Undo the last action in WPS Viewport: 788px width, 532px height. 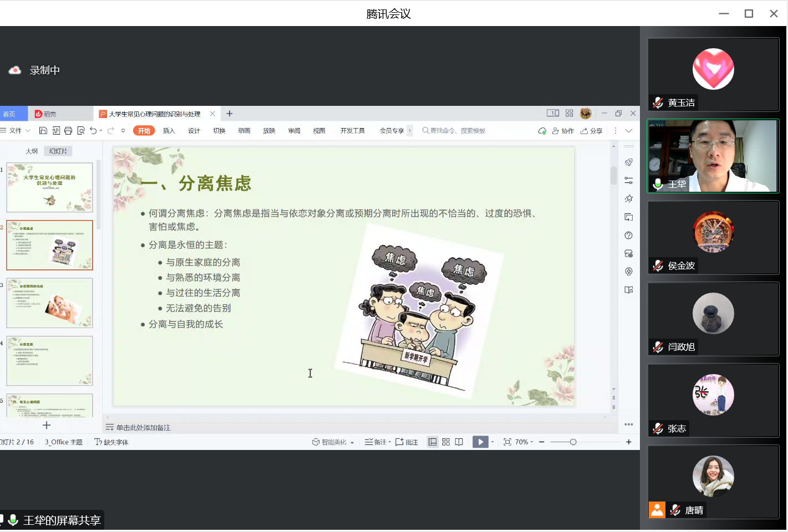click(93, 131)
